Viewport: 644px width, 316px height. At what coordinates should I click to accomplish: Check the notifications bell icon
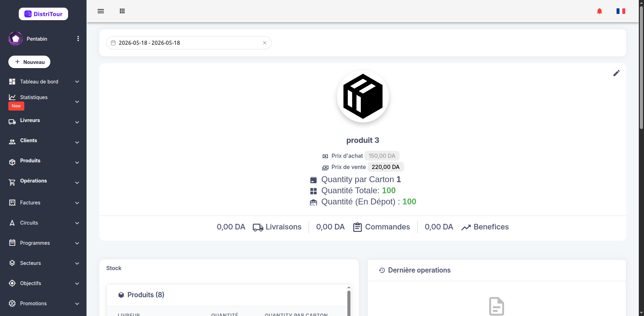click(600, 11)
